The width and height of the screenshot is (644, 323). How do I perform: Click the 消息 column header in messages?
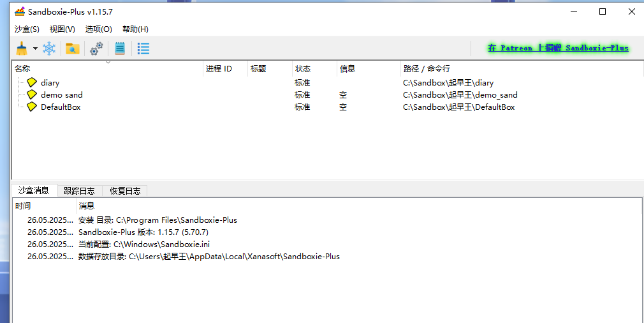point(360,206)
